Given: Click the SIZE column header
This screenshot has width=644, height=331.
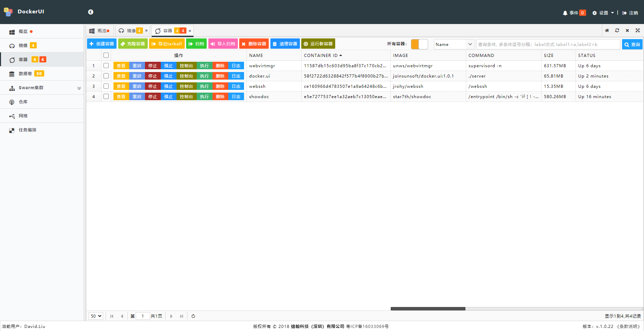Looking at the screenshot, I should [558, 55].
